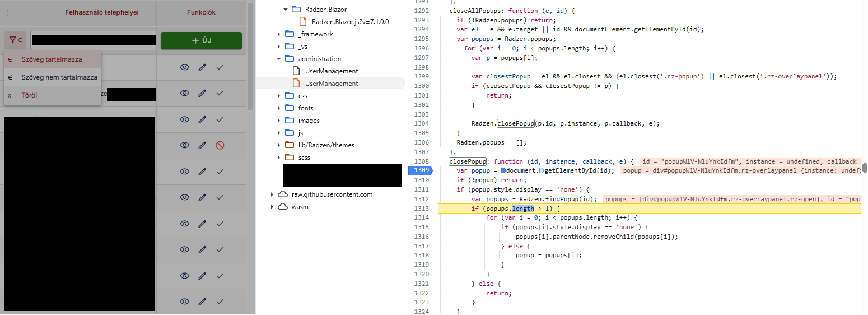Expand the _framework folder

click(x=279, y=34)
